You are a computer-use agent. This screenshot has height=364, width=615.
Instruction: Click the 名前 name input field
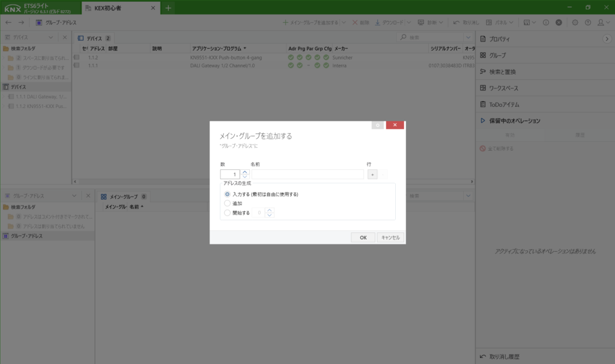307,174
